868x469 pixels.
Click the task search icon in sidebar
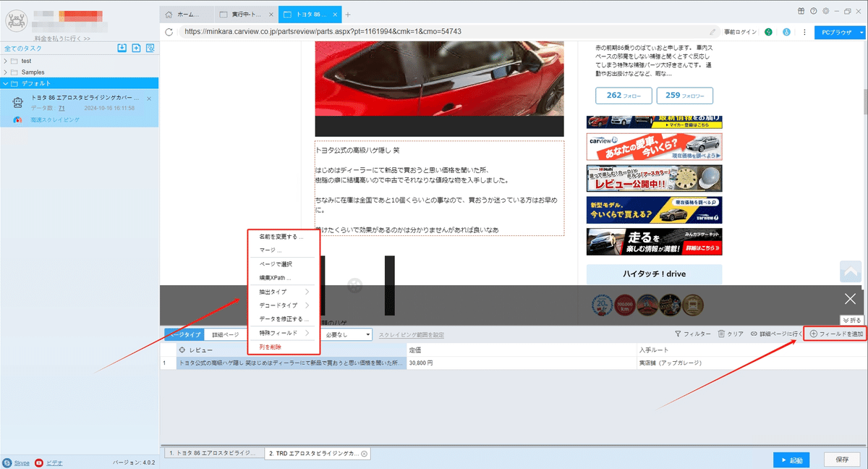pyautogui.click(x=149, y=47)
